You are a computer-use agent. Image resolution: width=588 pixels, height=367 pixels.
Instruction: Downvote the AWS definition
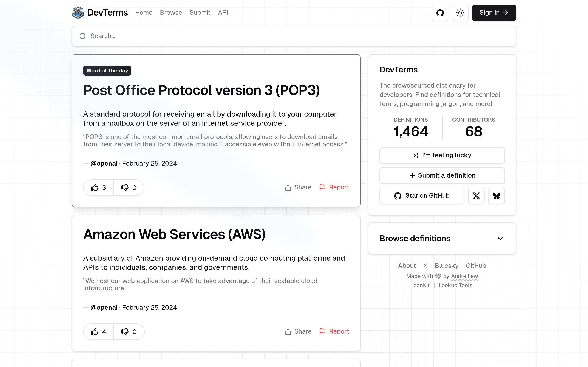[129, 332]
